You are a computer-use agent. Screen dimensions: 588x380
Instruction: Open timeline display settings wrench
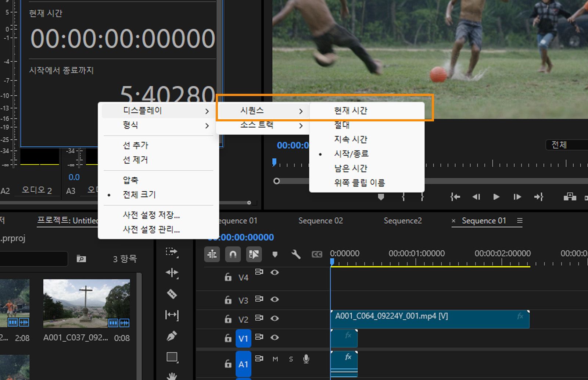click(296, 254)
